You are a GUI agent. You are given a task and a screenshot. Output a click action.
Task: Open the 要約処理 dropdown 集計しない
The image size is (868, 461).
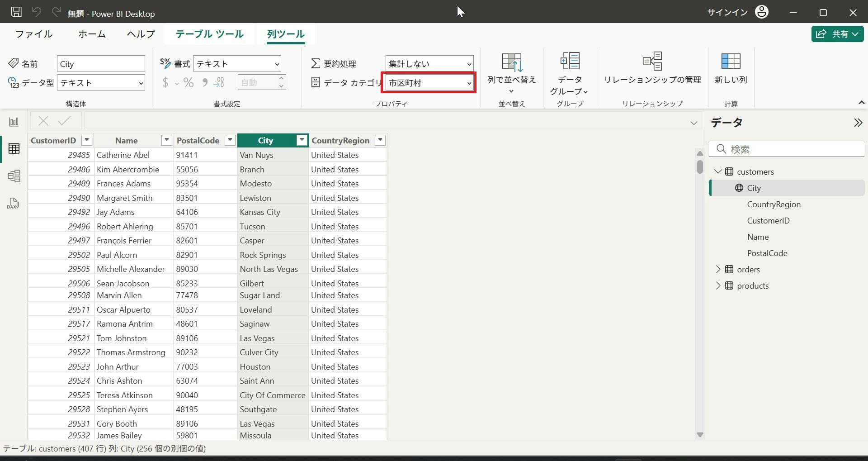429,64
